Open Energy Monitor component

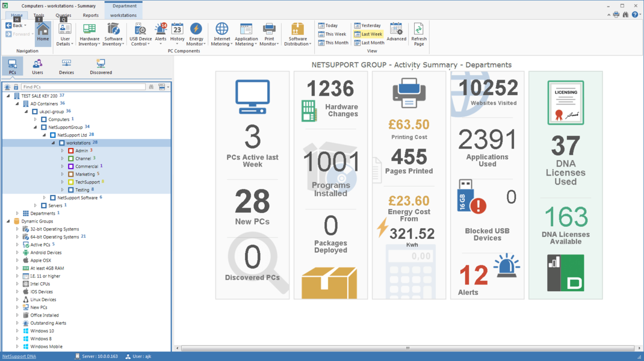pyautogui.click(x=196, y=34)
